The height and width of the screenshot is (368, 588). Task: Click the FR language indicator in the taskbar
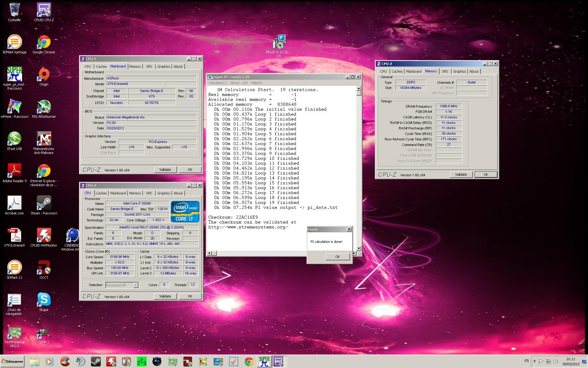click(x=527, y=361)
